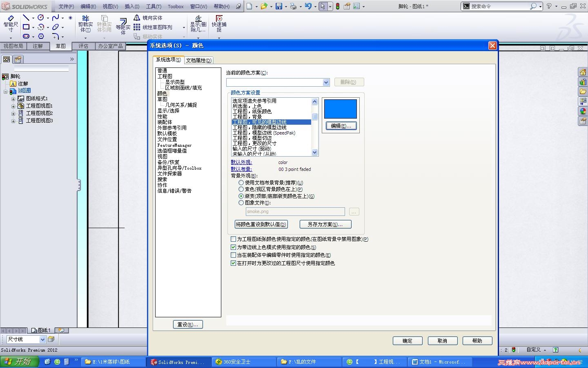
Task: Click the 另存为方案(S)... button
Action: coord(325,224)
